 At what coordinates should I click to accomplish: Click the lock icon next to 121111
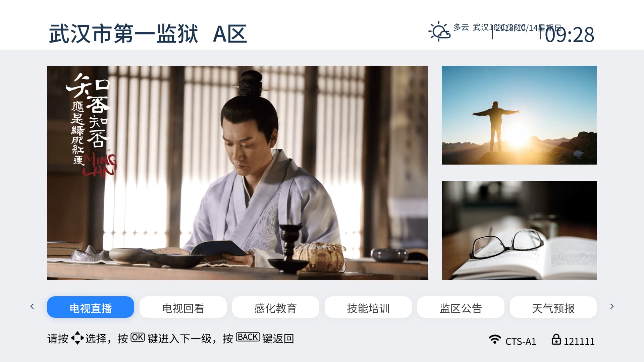point(556,339)
